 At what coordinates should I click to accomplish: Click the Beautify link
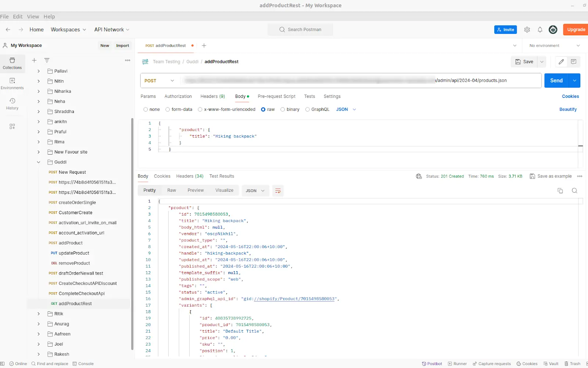click(568, 110)
